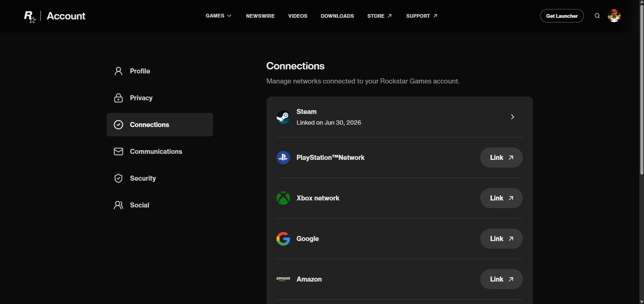The height and width of the screenshot is (304, 644).
Task: Click the Connections page heading
Action: (295, 66)
